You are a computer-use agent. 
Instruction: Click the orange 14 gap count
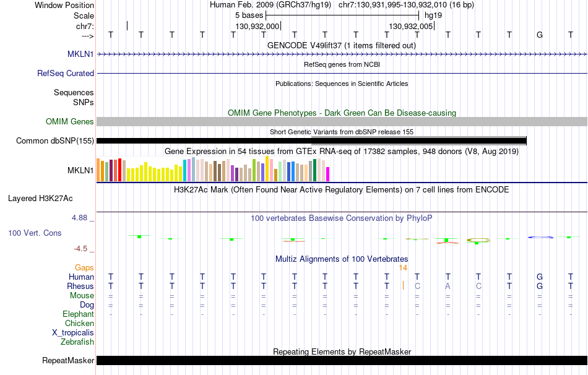point(403,268)
